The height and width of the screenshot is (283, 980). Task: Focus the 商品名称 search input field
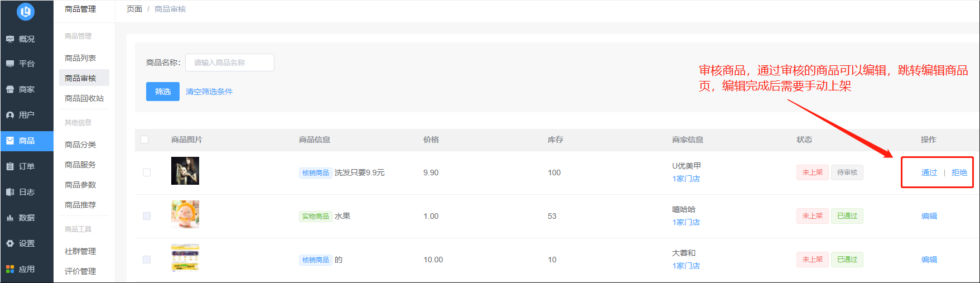point(230,63)
